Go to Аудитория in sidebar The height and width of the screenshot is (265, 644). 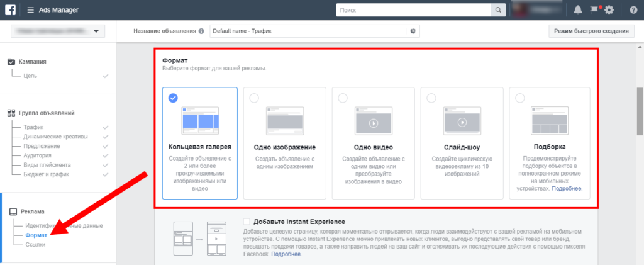tap(37, 155)
